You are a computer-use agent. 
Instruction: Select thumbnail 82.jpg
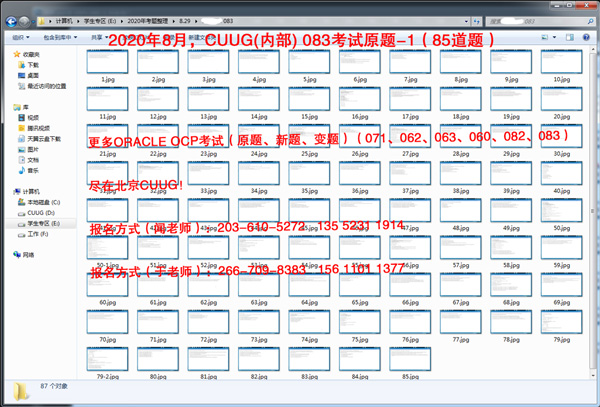(259, 359)
